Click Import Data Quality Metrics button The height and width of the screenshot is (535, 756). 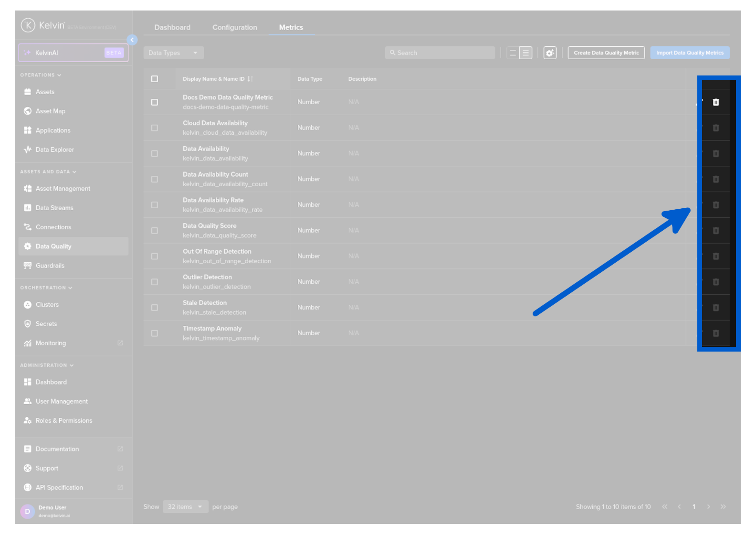689,53
